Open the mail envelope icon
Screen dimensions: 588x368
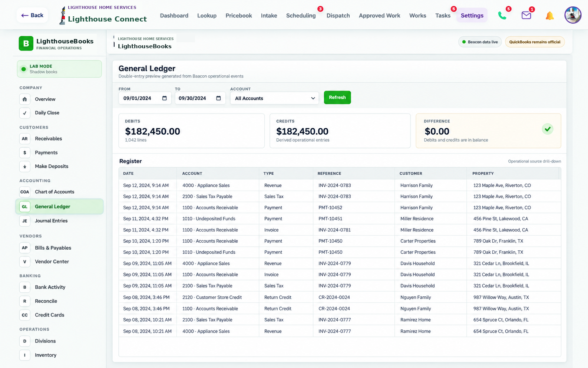(x=526, y=16)
